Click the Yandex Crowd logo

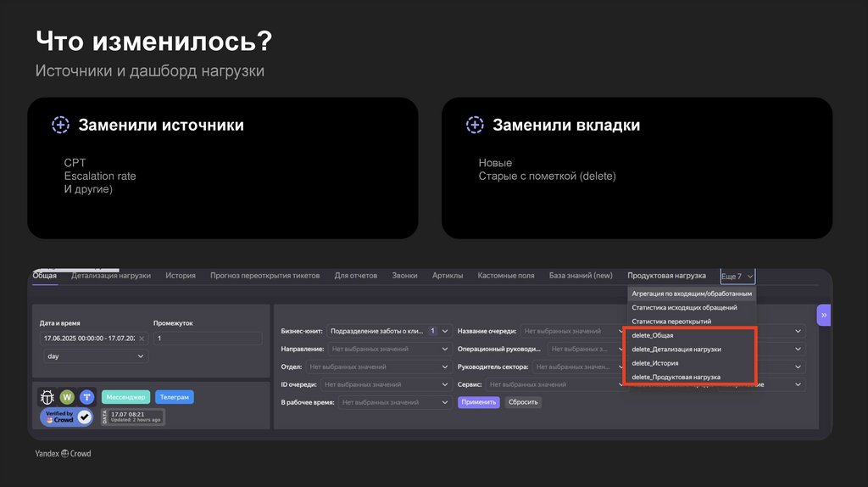(63, 453)
